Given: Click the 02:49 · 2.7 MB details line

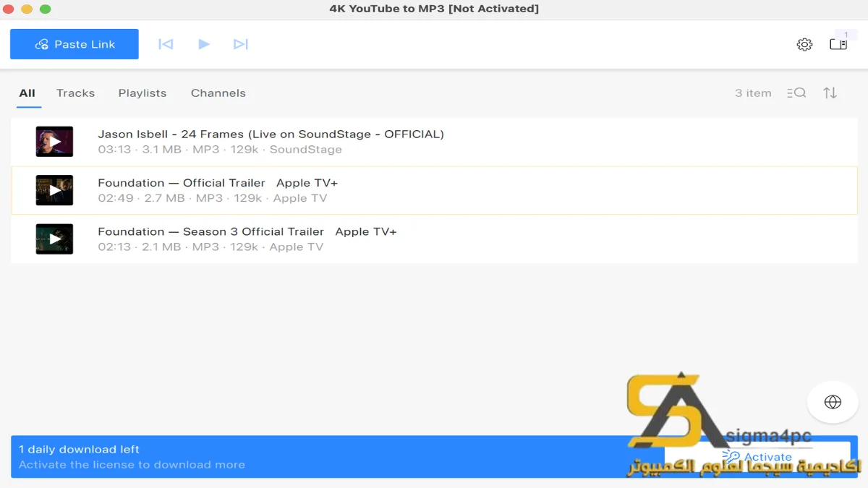Looking at the screenshot, I should 213,198.
